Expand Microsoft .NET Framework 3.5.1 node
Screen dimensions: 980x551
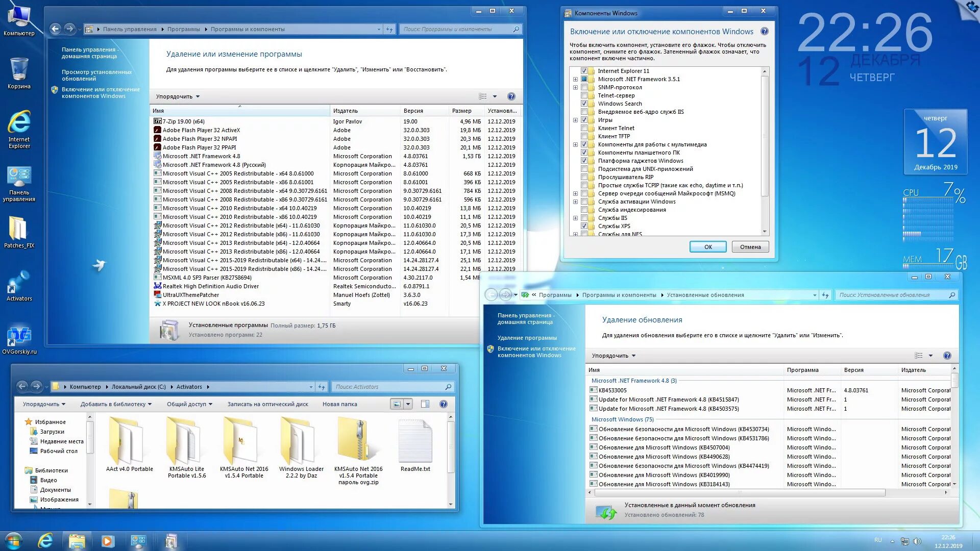pyautogui.click(x=575, y=79)
